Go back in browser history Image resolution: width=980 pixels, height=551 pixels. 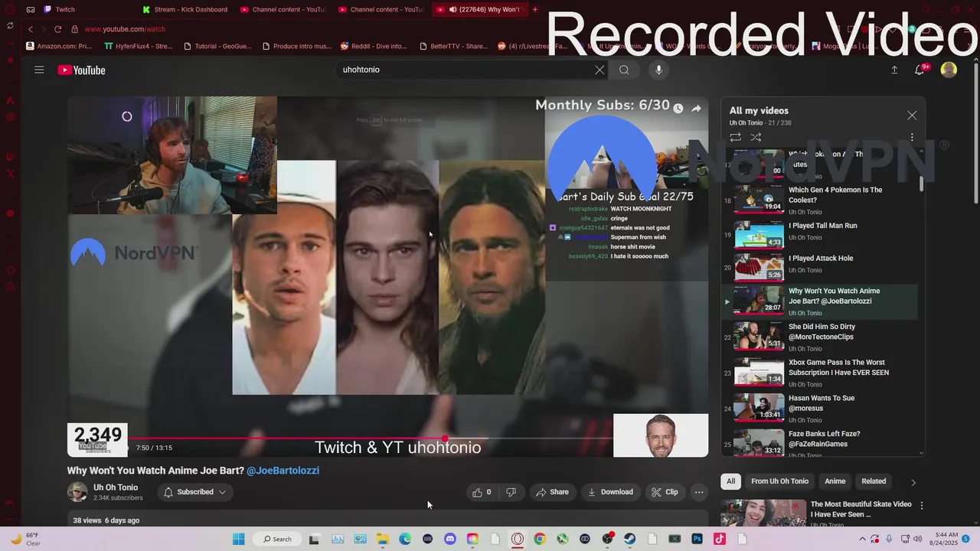click(31, 29)
